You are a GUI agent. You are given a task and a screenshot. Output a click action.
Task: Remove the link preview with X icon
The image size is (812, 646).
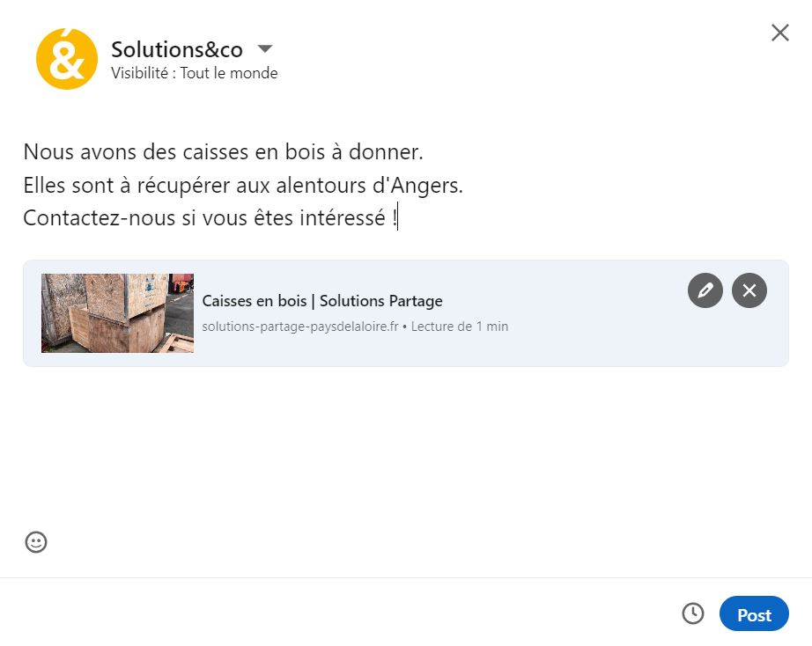pos(749,290)
